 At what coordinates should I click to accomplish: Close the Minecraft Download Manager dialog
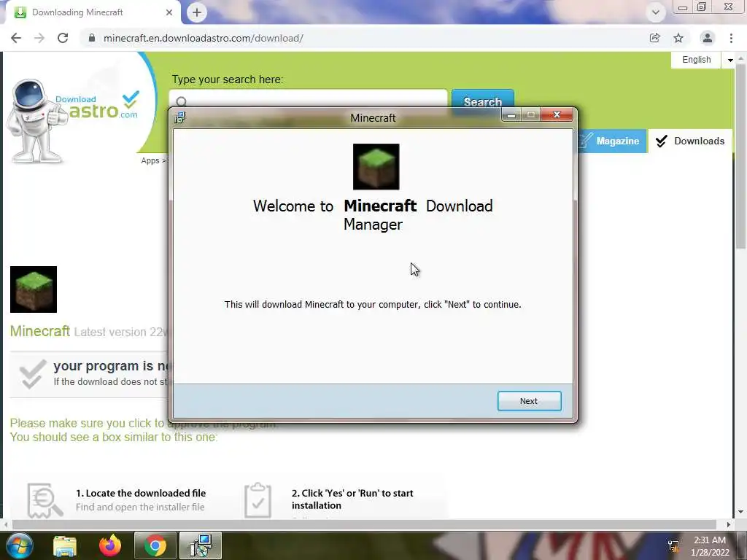(557, 114)
